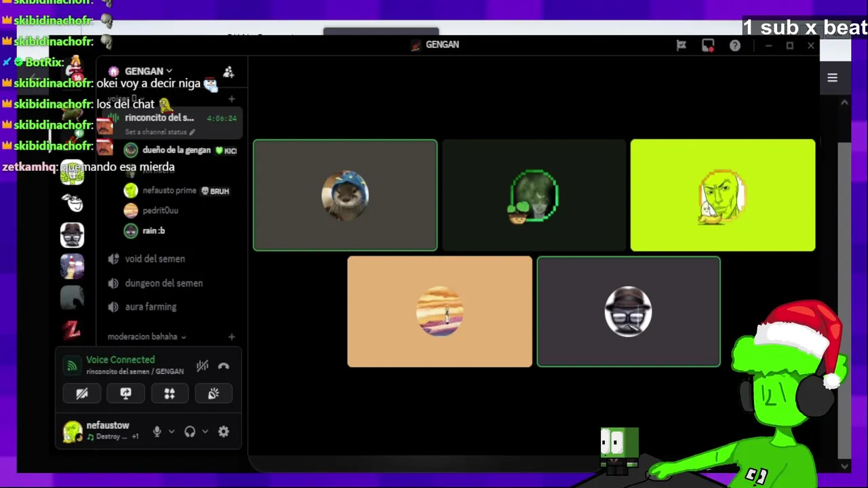The width and height of the screenshot is (868, 488).
Task: Click the recording indicator icon in title bar
Action: click(x=708, y=45)
